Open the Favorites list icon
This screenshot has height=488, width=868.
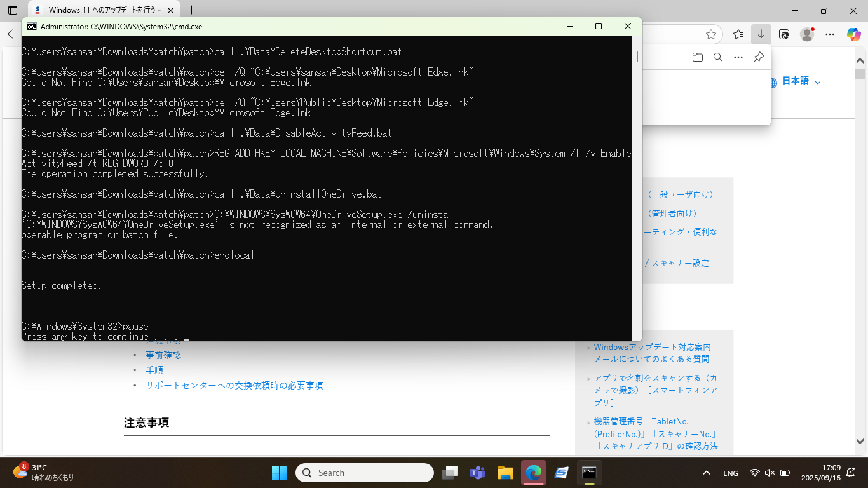pos(738,34)
